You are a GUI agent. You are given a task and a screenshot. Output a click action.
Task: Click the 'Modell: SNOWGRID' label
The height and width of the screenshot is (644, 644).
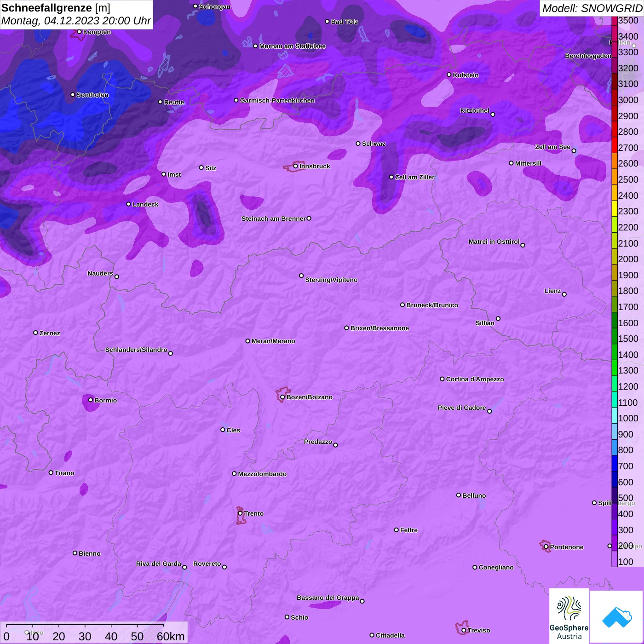click(592, 8)
